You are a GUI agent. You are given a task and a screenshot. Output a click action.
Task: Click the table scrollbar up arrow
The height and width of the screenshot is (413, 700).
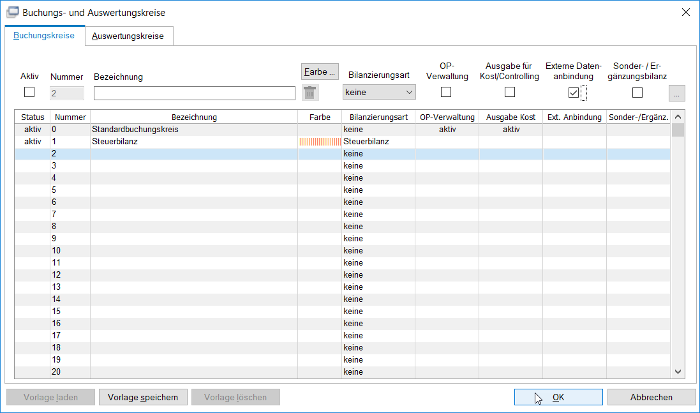coord(678,117)
